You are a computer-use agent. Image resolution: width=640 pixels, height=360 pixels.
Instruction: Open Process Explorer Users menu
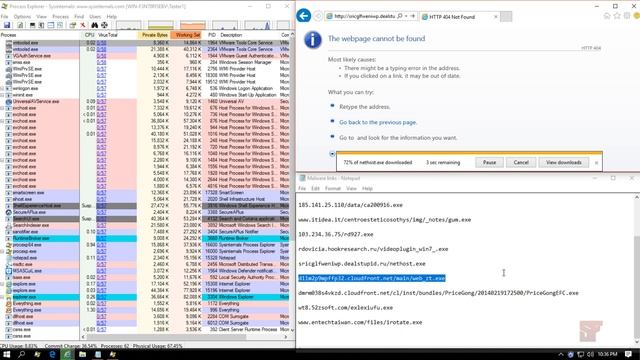pyautogui.click(x=95, y=17)
